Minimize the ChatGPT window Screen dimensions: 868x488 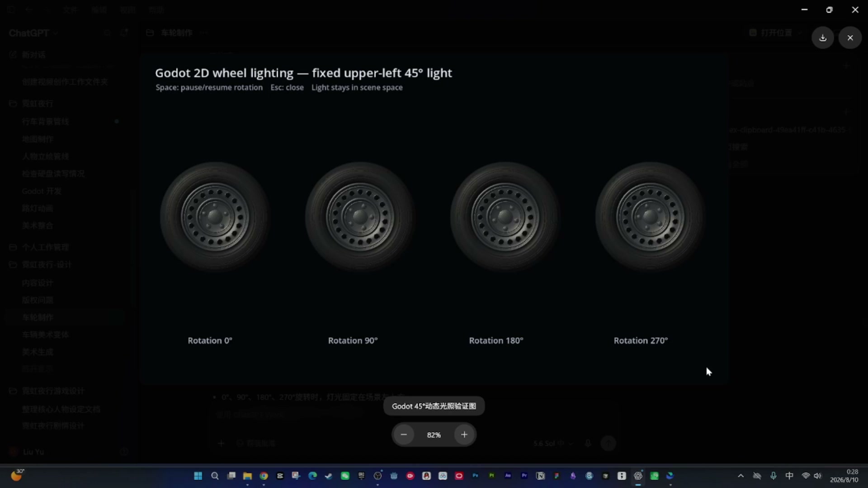click(804, 9)
